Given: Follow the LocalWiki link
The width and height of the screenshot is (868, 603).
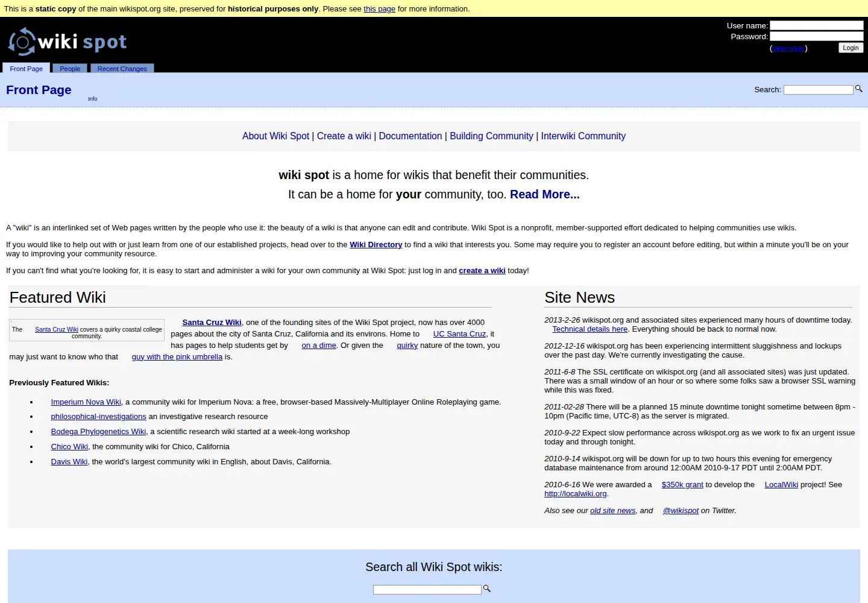Looking at the screenshot, I should tap(781, 485).
